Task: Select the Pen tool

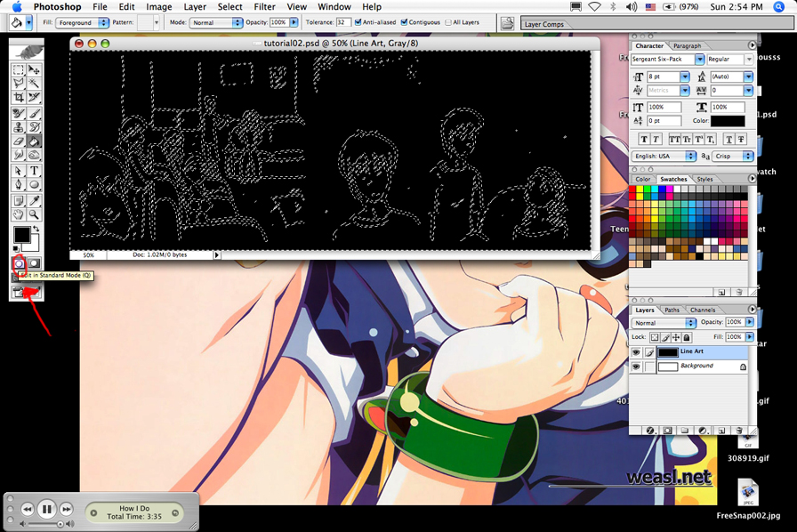Action: pos(19,185)
